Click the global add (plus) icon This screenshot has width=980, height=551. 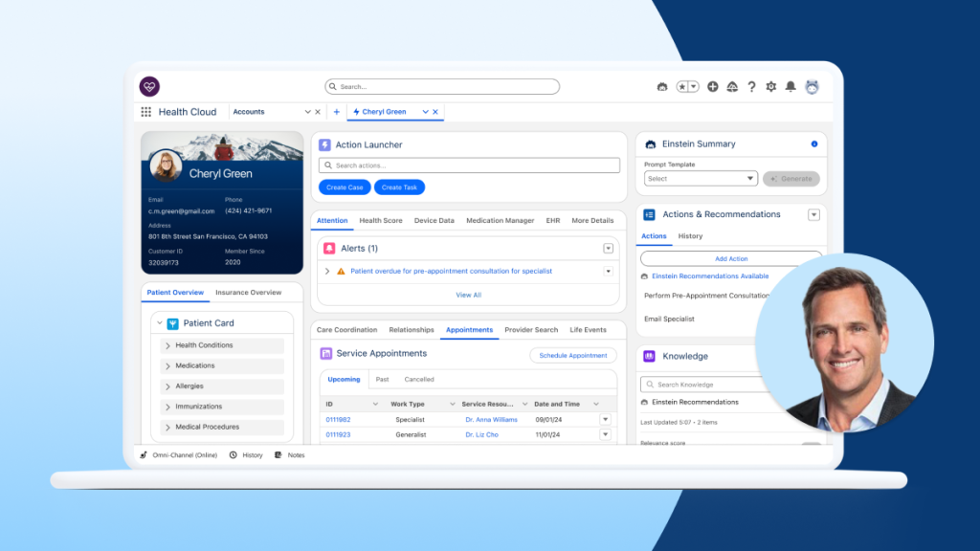tap(713, 86)
